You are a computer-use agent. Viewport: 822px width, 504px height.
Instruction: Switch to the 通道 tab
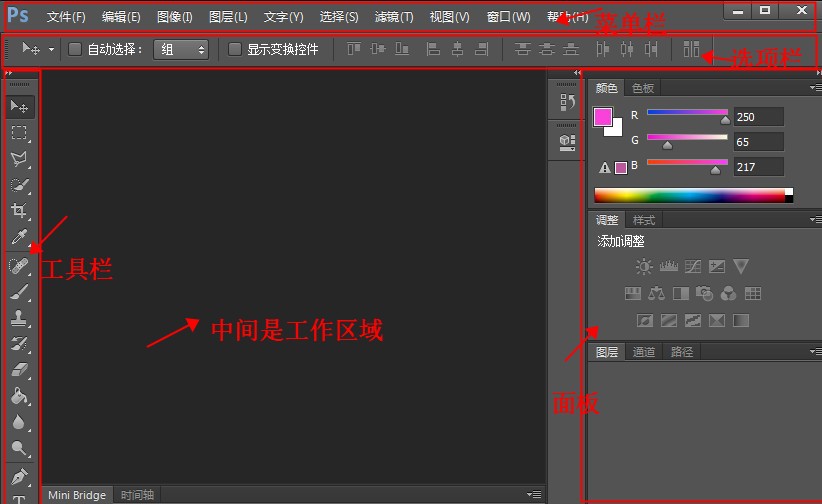click(644, 352)
